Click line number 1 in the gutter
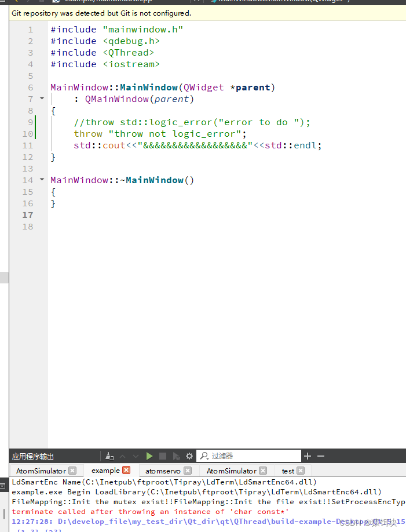Screen dimensions: 406x532 pos(31,30)
